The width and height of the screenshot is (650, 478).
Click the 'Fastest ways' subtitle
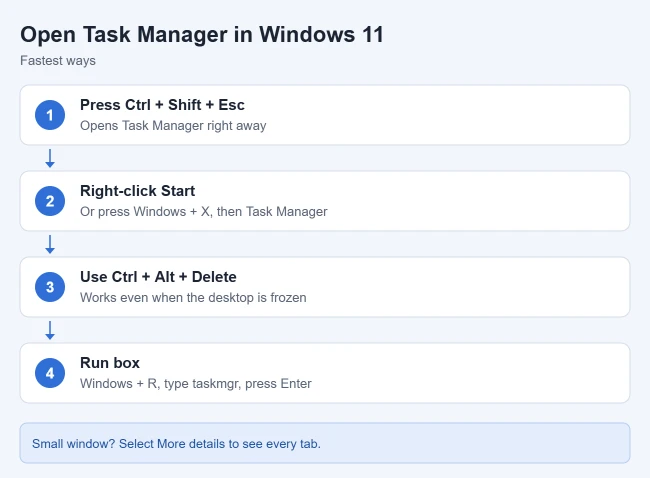(58, 61)
